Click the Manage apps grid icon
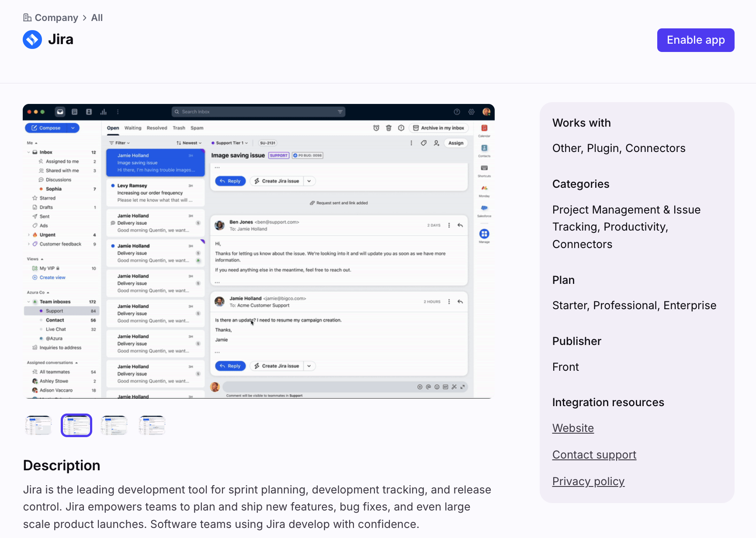 tap(484, 234)
